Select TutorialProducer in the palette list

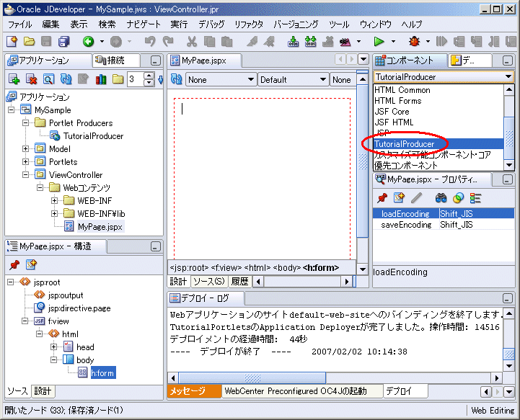(439, 144)
